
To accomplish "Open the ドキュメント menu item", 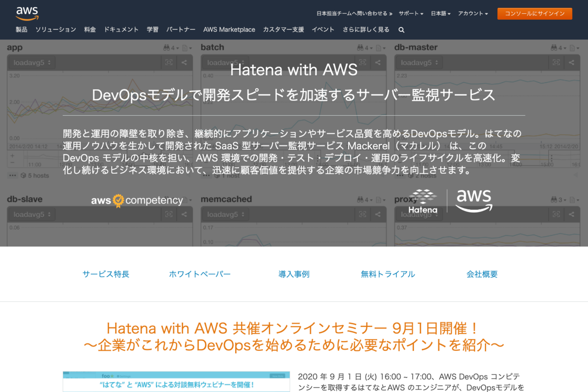I will click(122, 29).
